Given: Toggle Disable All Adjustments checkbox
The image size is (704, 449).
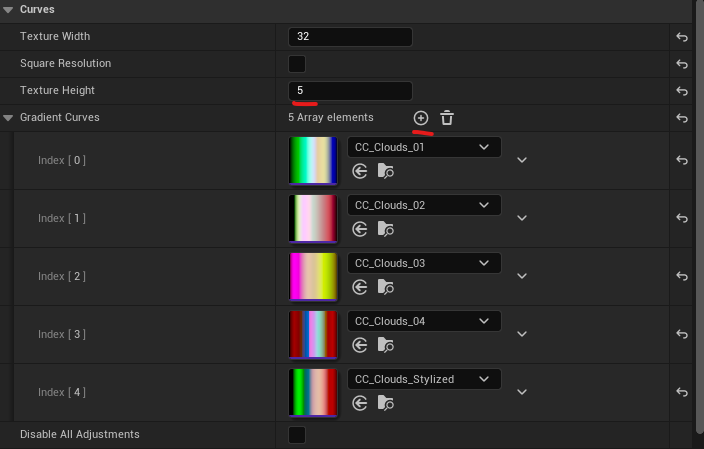Looking at the screenshot, I should pyautogui.click(x=297, y=435).
